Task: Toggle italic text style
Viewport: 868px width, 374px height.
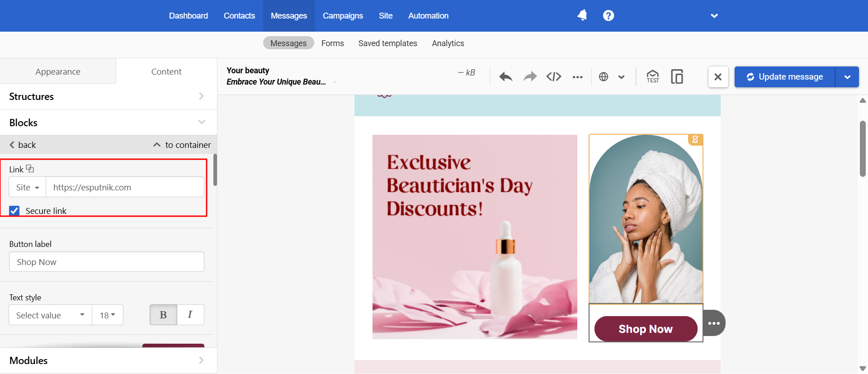Action: [190, 315]
